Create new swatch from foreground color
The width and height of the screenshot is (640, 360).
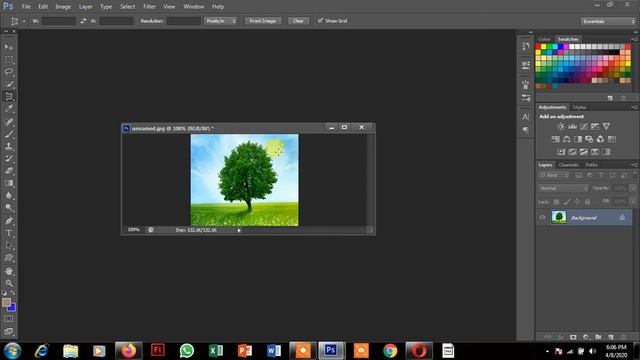click(x=610, y=98)
